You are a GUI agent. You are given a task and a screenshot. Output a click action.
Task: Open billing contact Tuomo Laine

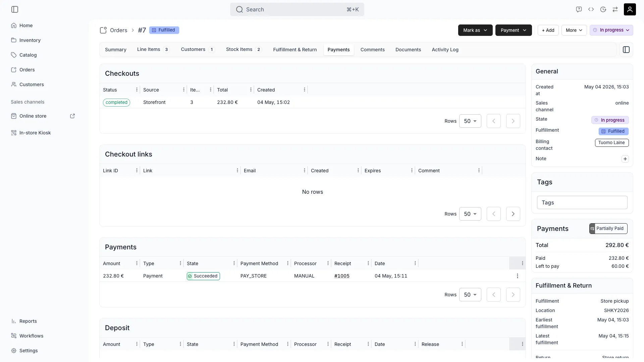pyautogui.click(x=611, y=143)
